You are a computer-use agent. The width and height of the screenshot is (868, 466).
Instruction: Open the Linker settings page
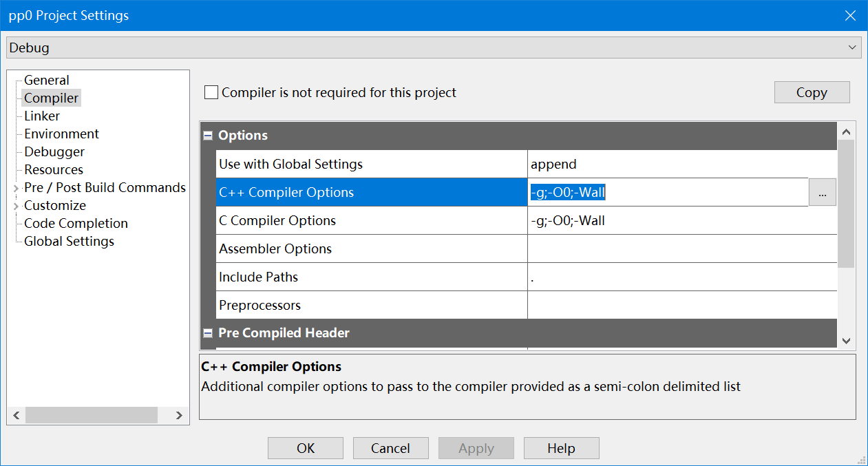point(42,116)
